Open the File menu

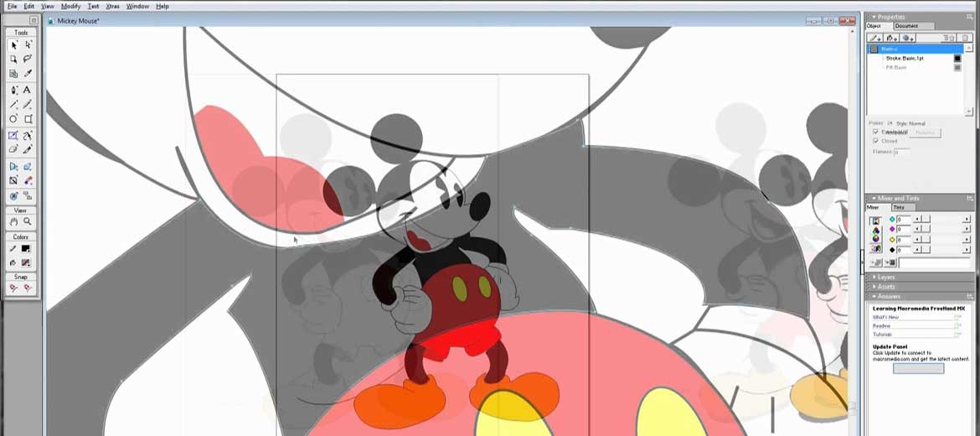pyautogui.click(x=12, y=6)
